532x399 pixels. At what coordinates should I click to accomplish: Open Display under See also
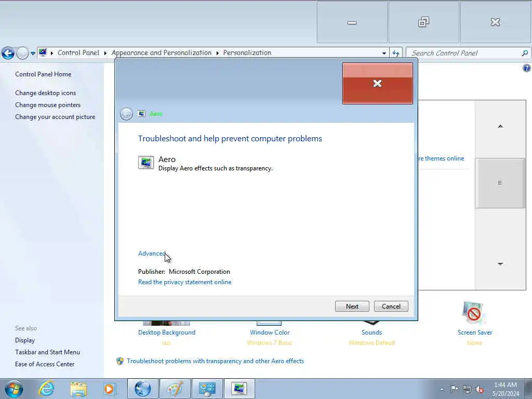(x=25, y=340)
